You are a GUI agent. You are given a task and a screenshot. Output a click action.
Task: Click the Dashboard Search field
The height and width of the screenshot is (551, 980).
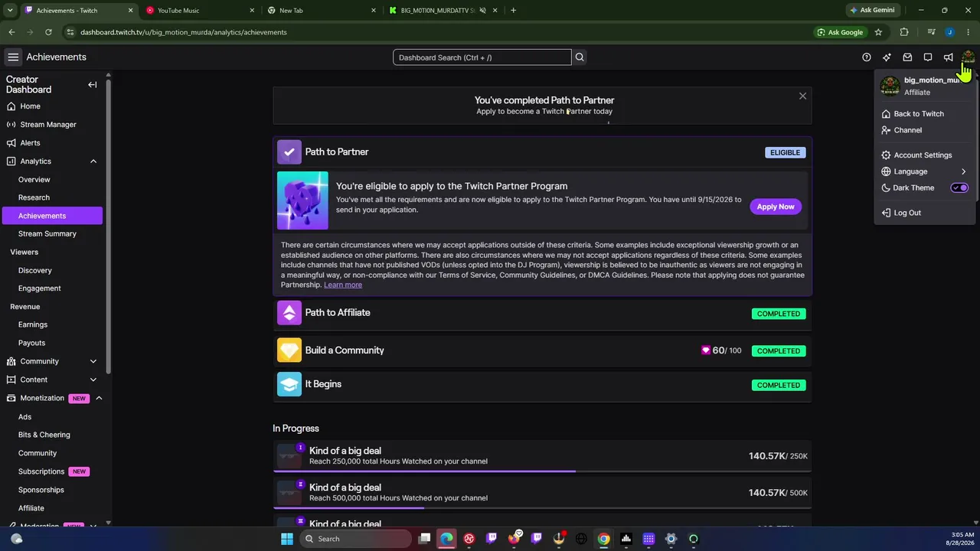click(x=482, y=57)
